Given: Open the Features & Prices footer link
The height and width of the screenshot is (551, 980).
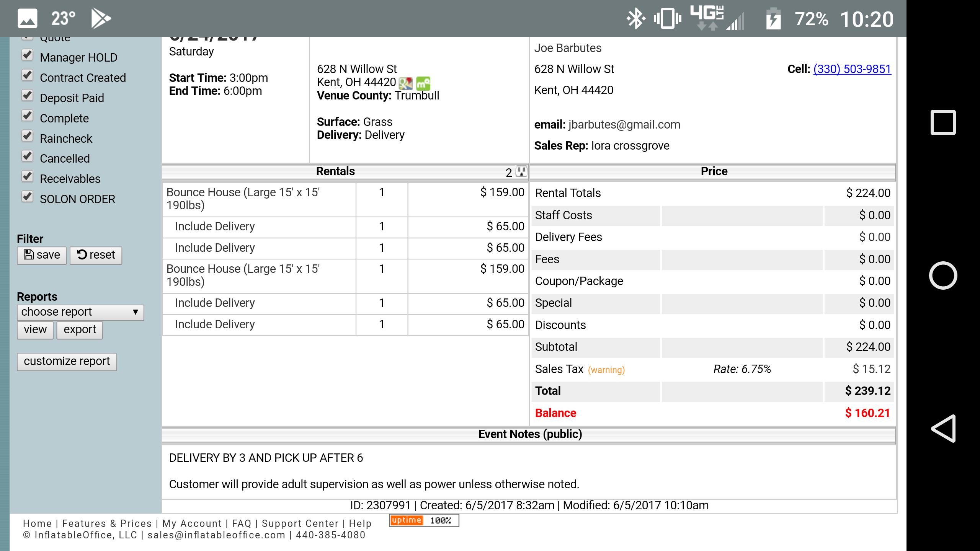Looking at the screenshot, I should pyautogui.click(x=107, y=523).
